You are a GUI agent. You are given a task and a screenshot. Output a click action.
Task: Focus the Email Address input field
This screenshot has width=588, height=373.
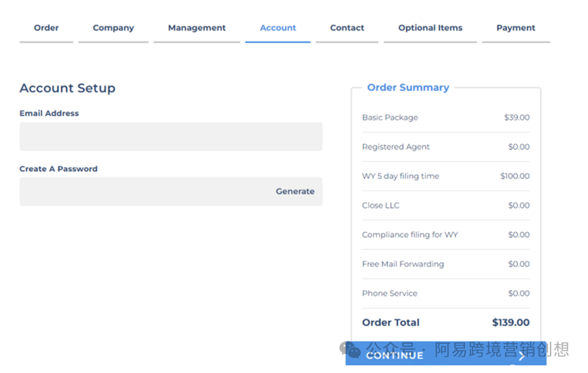point(171,137)
